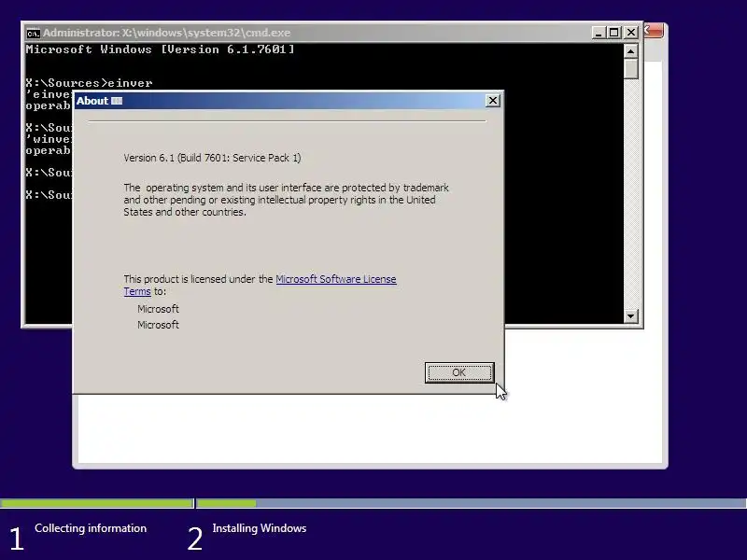Click the 'Collecting information' step label

tap(91, 528)
